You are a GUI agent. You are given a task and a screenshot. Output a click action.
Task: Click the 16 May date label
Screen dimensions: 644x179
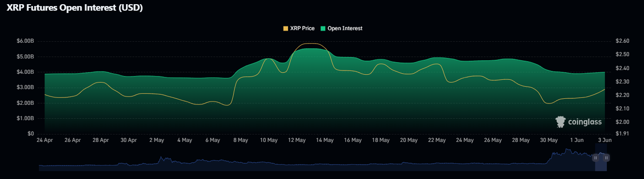click(x=352, y=140)
